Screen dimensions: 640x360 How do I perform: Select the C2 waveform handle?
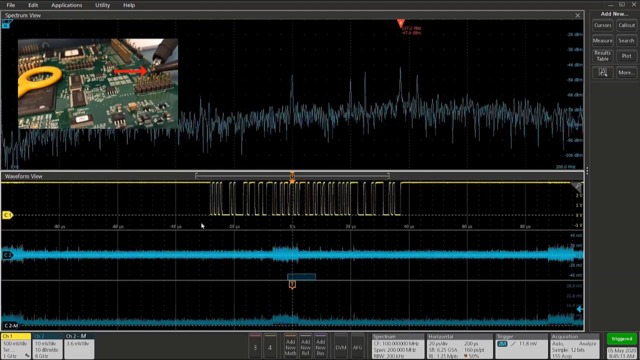click(7, 255)
